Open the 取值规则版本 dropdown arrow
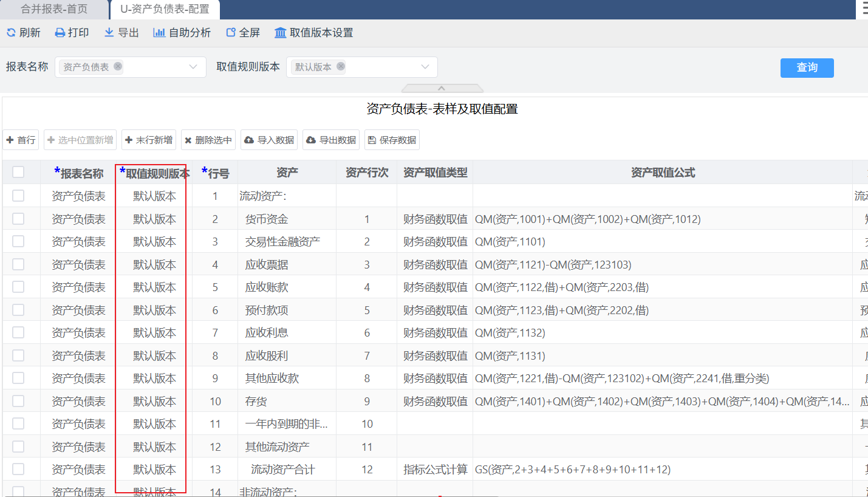This screenshot has width=868, height=497. coord(425,67)
